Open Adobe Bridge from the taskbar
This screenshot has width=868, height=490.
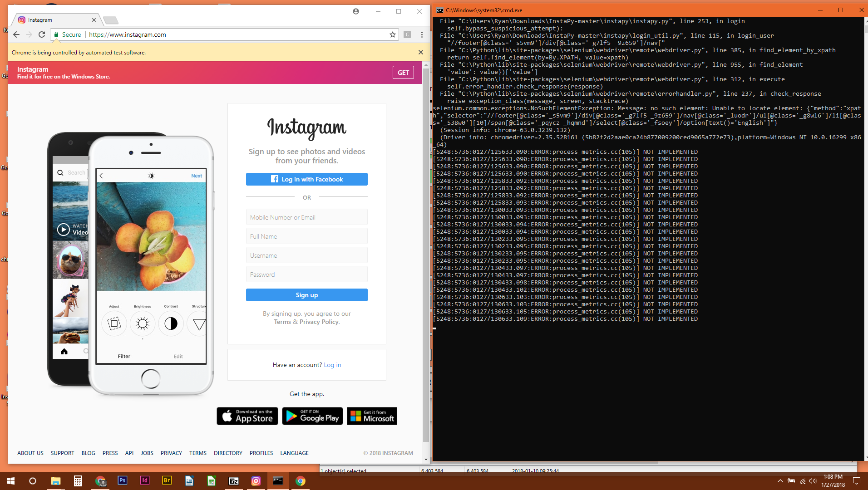click(x=167, y=481)
